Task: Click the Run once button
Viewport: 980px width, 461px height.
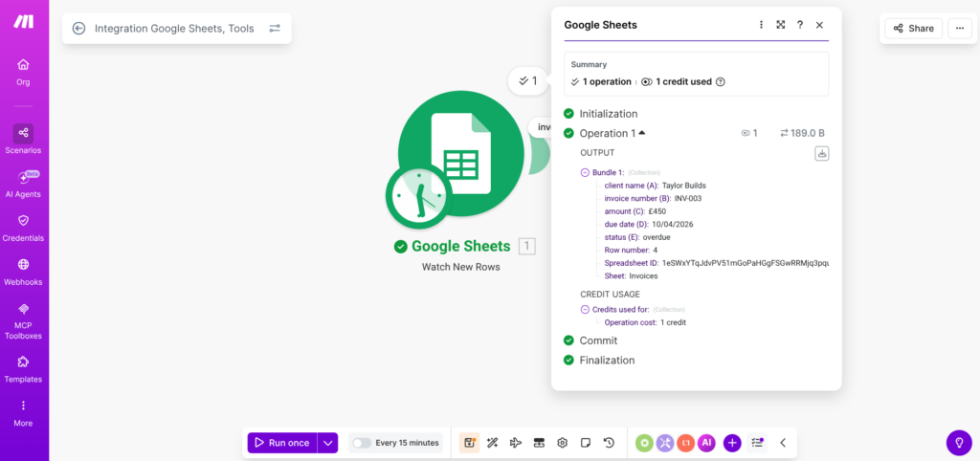Action: click(282, 443)
